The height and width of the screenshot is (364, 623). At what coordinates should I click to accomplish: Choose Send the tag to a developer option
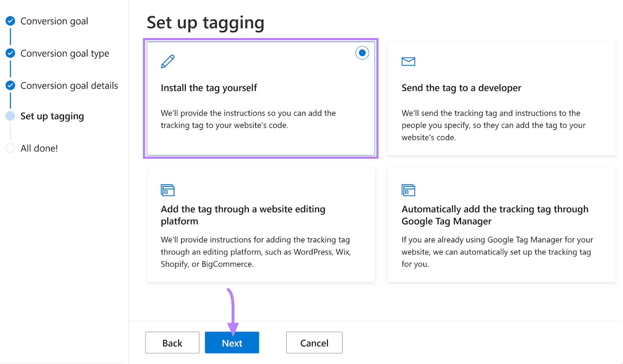(x=501, y=99)
